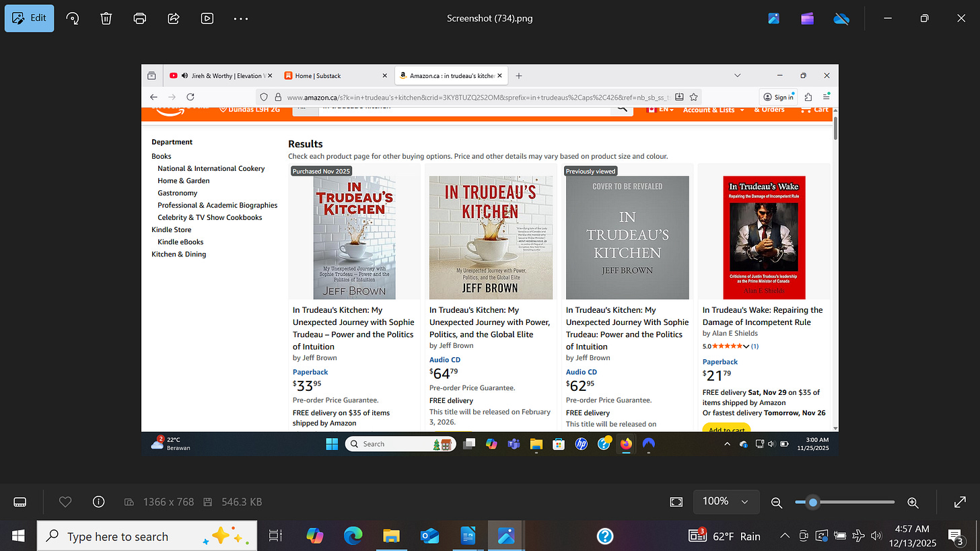Screen dimensions: 980x551
Task: Open the purple Clipchamp video icon
Action: tap(807, 18)
